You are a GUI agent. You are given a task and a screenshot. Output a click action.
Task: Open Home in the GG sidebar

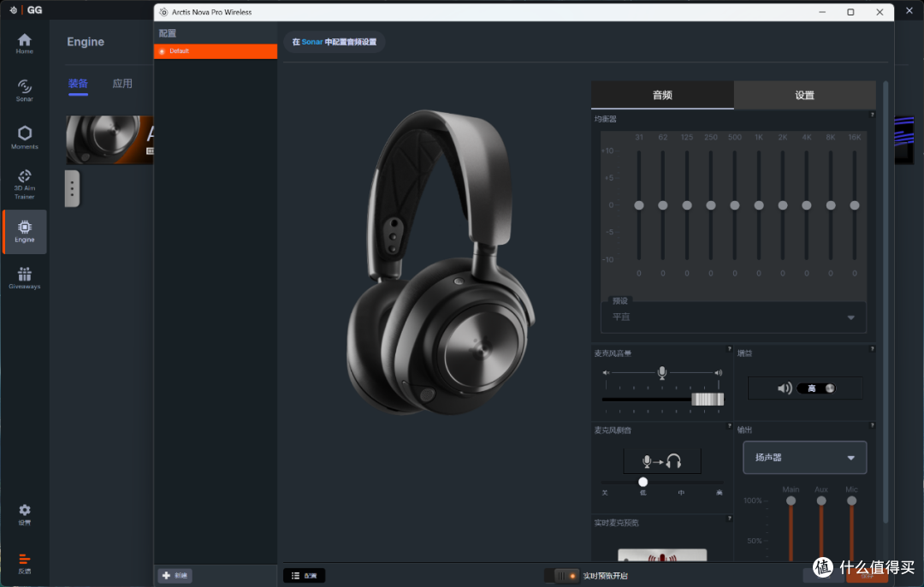(24, 44)
